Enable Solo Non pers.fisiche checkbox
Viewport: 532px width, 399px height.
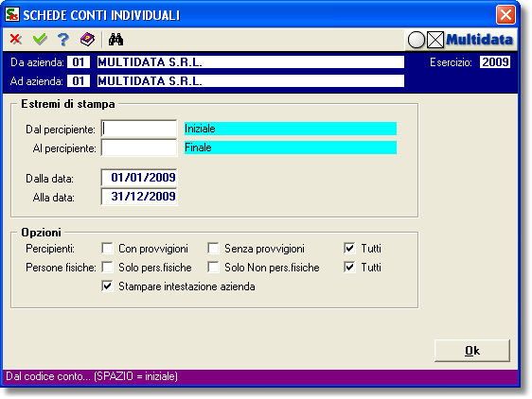click(x=213, y=268)
